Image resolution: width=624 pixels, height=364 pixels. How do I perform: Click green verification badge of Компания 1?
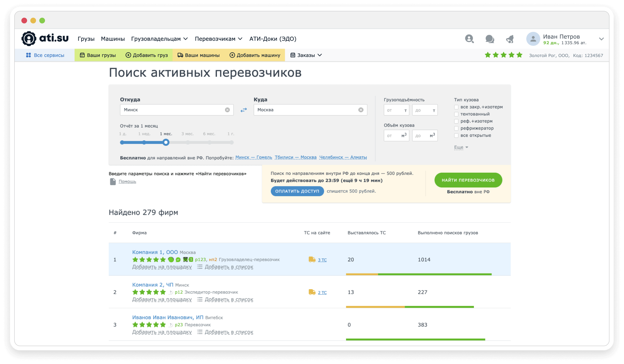(x=178, y=260)
